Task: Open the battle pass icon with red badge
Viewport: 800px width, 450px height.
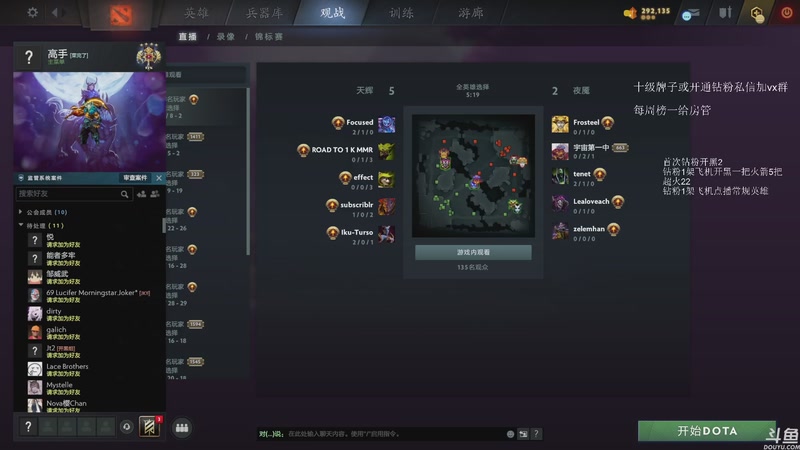Action: click(149, 427)
